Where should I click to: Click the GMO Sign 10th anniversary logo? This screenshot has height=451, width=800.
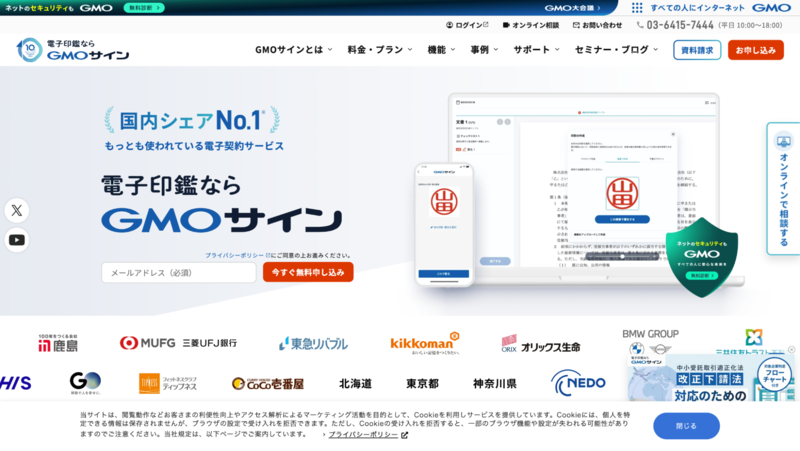73,50
